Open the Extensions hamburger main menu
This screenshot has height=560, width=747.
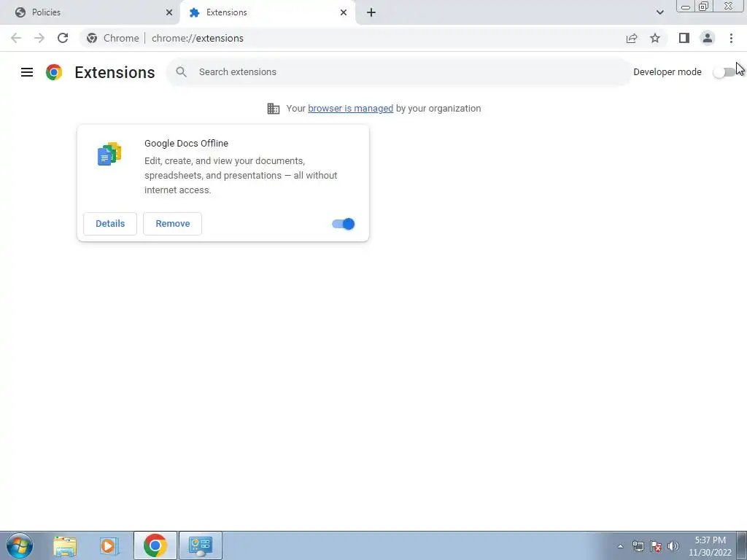[27, 72]
